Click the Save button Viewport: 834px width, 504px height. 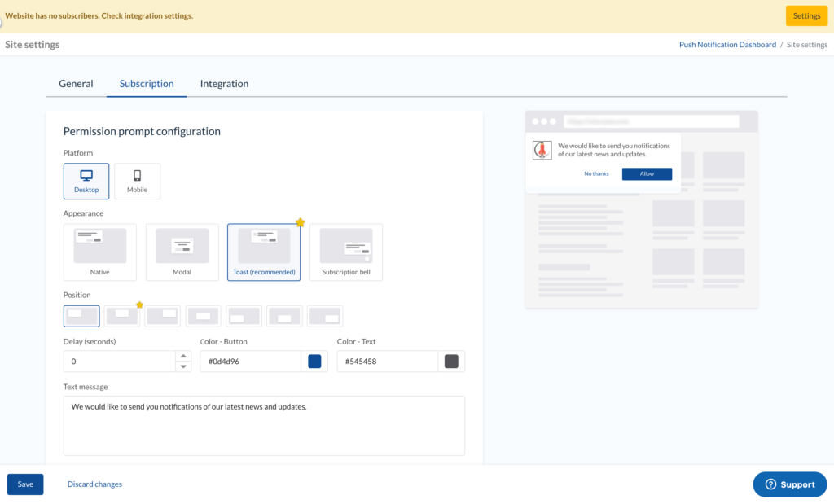(x=25, y=484)
